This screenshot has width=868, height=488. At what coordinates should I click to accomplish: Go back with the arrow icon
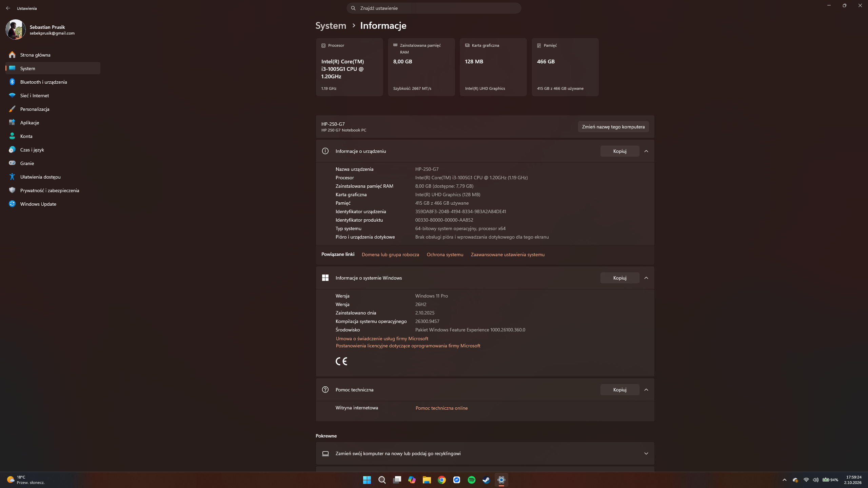(8, 8)
